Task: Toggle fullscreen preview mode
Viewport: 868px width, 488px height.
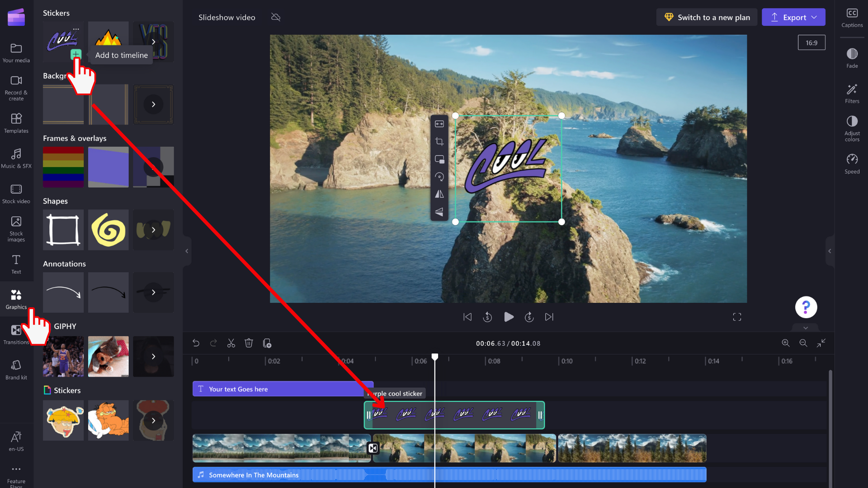Action: [737, 317]
